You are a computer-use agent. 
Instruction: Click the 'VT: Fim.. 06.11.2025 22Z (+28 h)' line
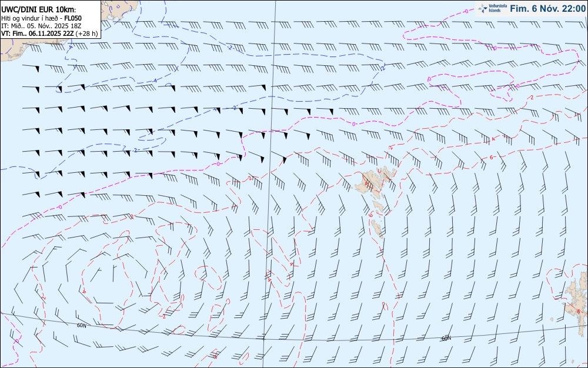pyautogui.click(x=49, y=34)
